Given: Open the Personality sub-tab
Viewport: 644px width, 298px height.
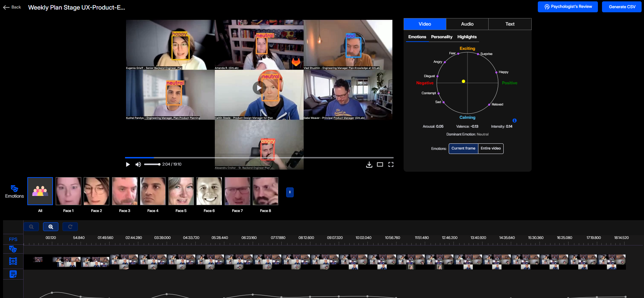Looking at the screenshot, I should [442, 37].
